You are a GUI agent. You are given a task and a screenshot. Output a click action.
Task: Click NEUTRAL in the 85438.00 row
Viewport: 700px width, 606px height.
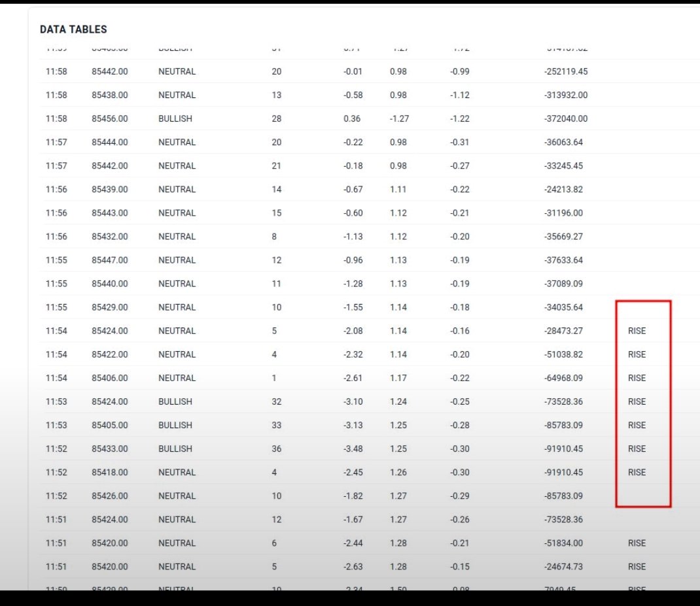click(177, 95)
